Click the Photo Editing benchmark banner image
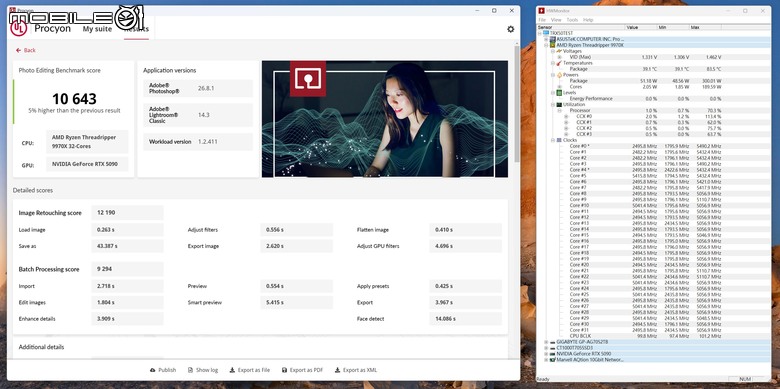Image resolution: width=780 pixels, height=389 pixels. [x=385, y=119]
